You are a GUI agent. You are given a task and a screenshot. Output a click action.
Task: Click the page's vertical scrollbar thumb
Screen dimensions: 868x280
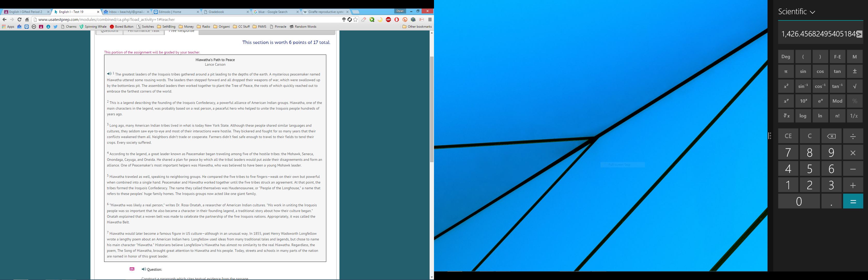point(432,110)
